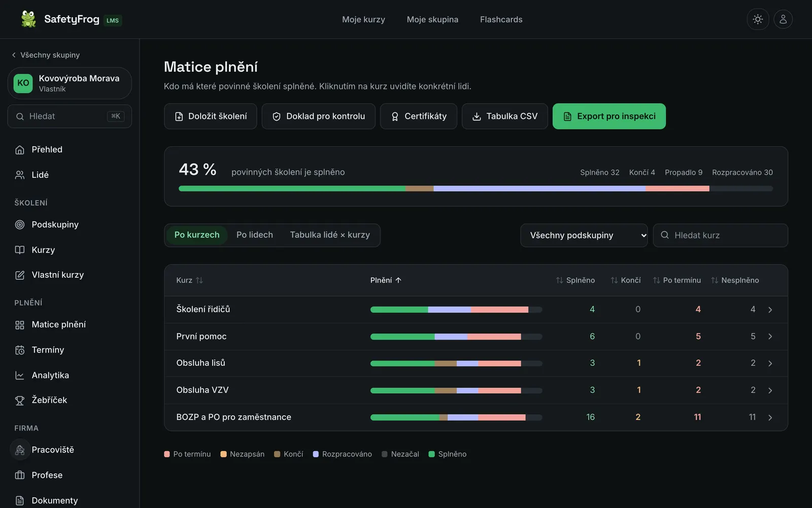This screenshot has height=508, width=812.
Task: Sort by the Kurz column header
Action: point(190,280)
